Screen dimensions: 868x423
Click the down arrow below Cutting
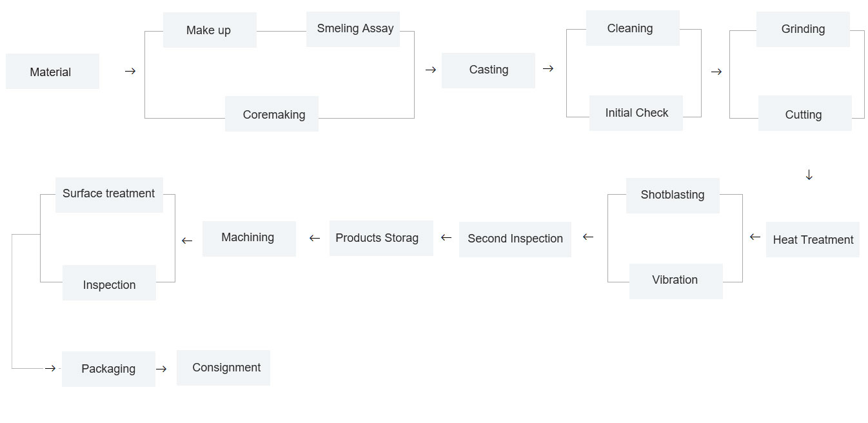(x=809, y=175)
